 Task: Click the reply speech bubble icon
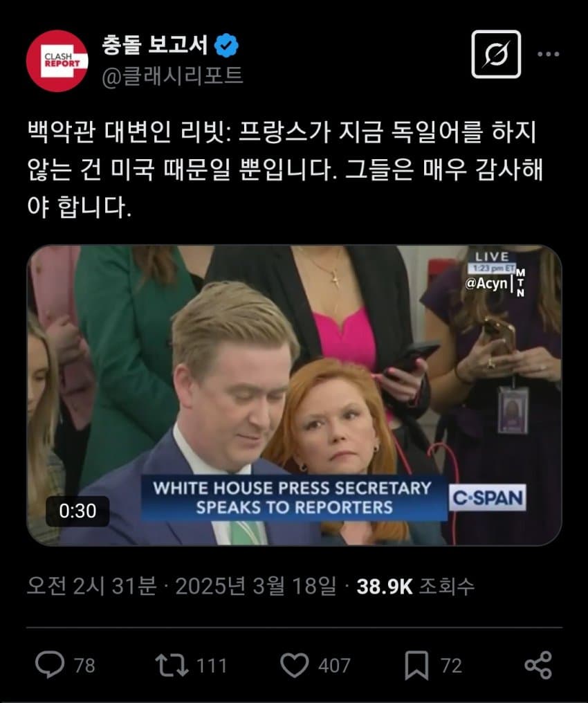click(x=50, y=665)
